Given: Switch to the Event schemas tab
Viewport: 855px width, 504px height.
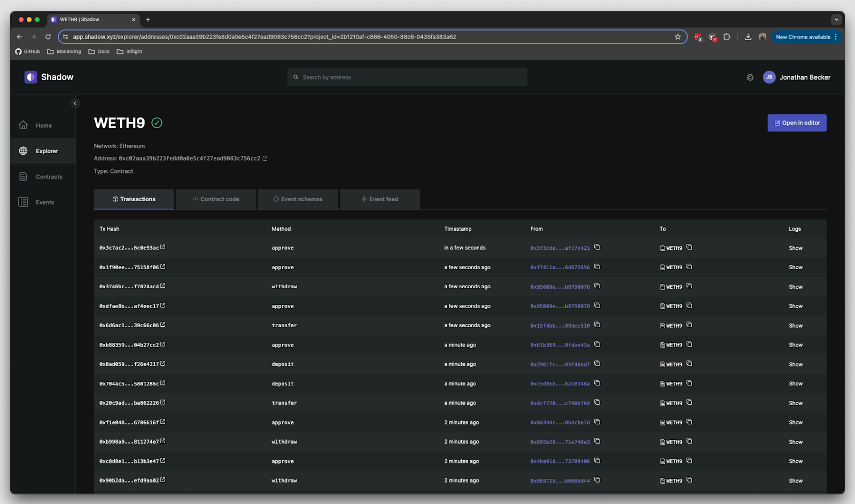Looking at the screenshot, I should (298, 199).
